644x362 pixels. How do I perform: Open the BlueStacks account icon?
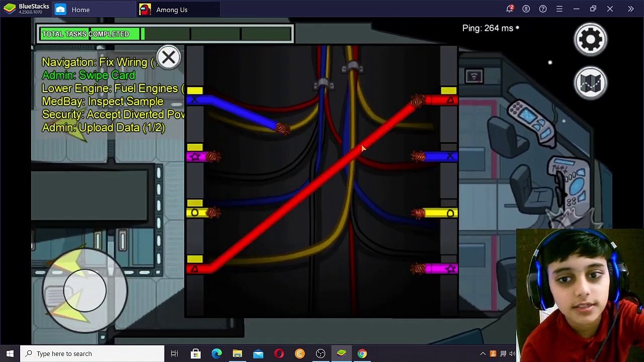tap(526, 9)
